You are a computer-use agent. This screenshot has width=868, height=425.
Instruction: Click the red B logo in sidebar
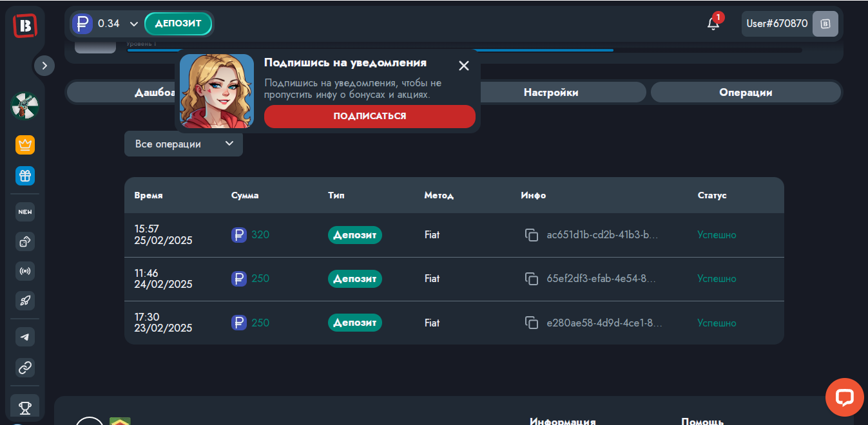click(x=25, y=25)
